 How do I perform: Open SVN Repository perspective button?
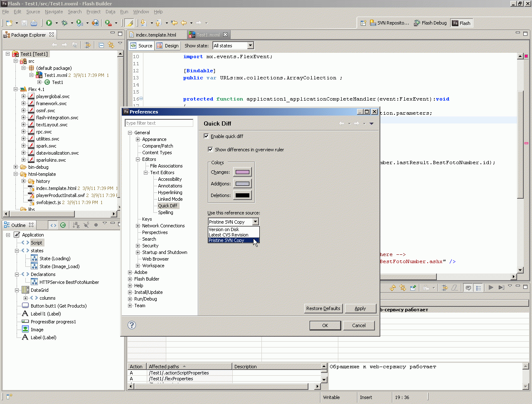(390, 23)
